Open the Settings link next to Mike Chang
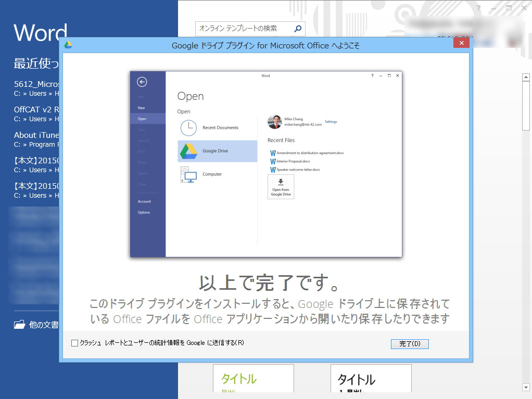532x399 pixels. pyautogui.click(x=331, y=122)
